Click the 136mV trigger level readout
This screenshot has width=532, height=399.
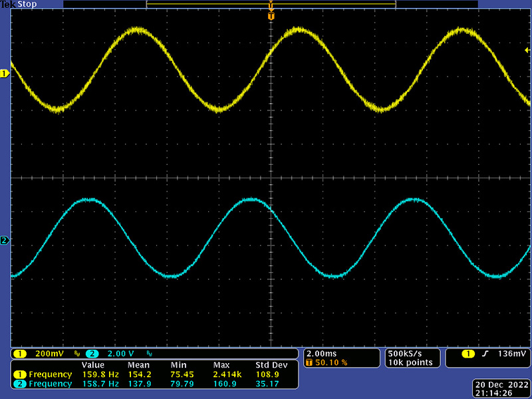click(x=511, y=354)
